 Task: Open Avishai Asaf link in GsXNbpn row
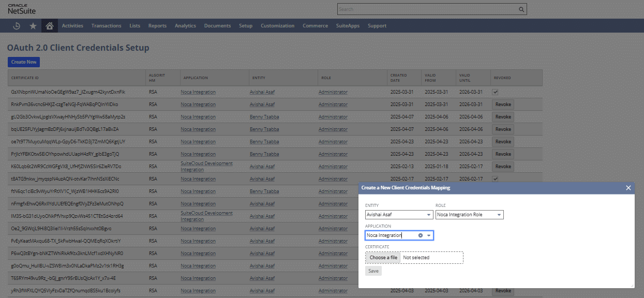pos(262,92)
